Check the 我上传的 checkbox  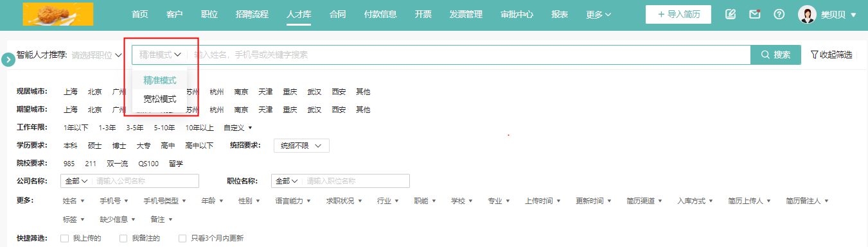pyautogui.click(x=64, y=239)
